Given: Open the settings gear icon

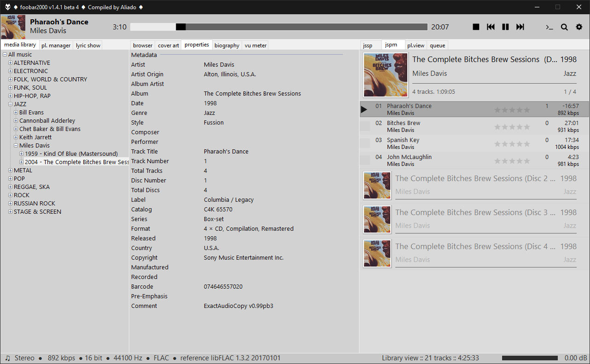Looking at the screenshot, I should click(579, 27).
